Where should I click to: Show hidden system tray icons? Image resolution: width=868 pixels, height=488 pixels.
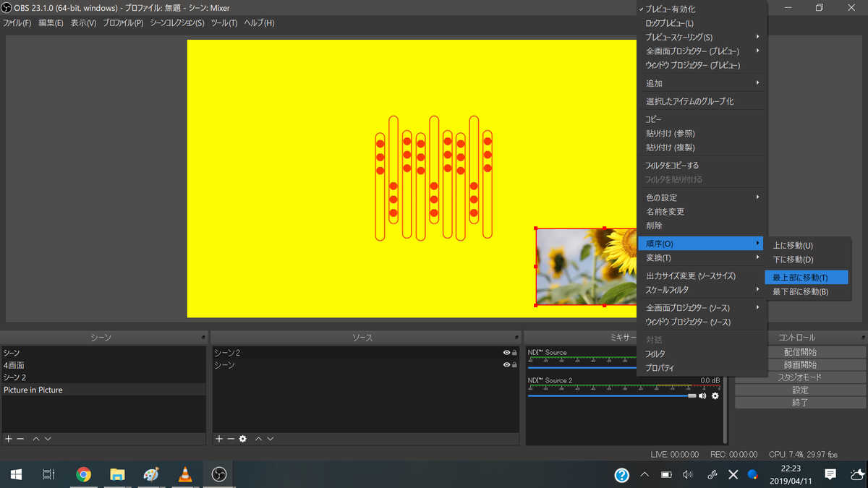pos(644,475)
